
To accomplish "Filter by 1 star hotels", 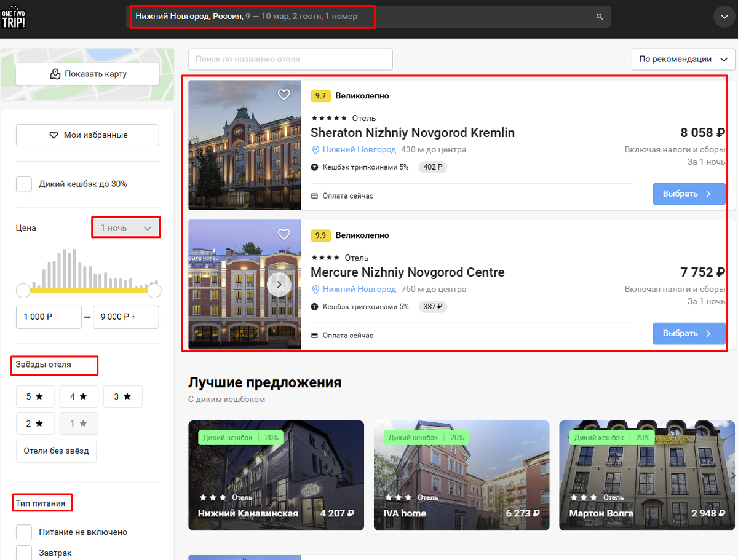I will pos(79,424).
